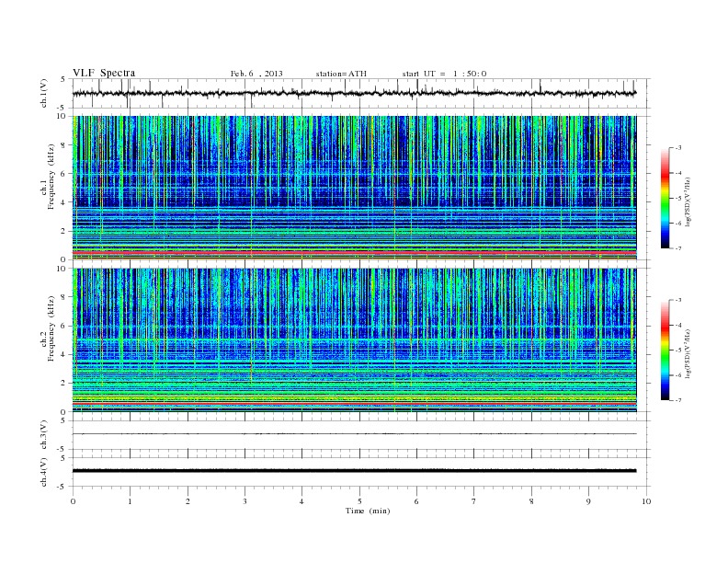Click the "4" kHz tick on ch.2 spectrogram axis
Image resolution: width=728 pixels, height=563 pixels.
pos(64,354)
